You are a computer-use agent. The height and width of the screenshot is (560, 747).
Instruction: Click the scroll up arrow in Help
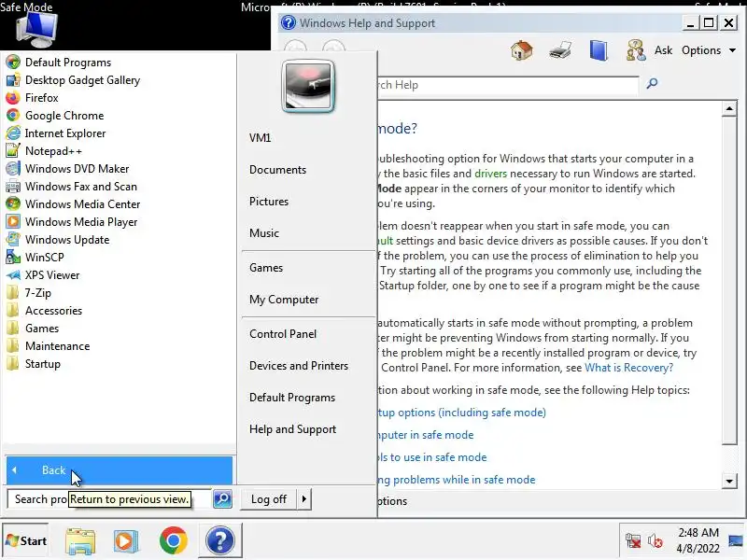[x=729, y=109]
